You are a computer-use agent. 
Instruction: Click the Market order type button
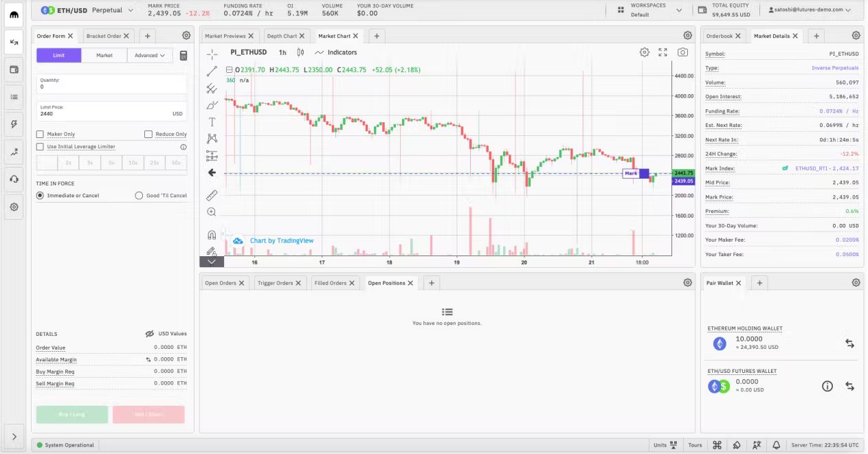(104, 56)
